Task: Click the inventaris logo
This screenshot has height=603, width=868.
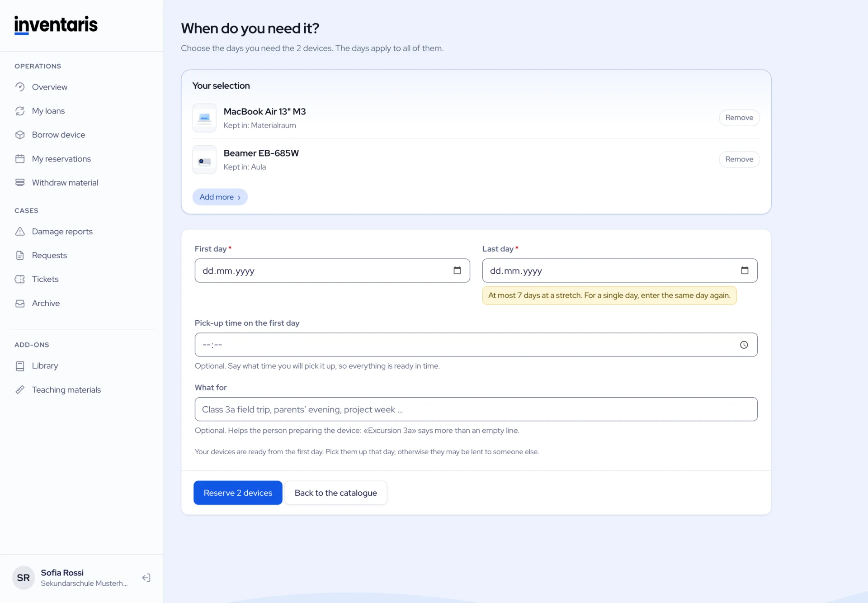Action: (56, 25)
